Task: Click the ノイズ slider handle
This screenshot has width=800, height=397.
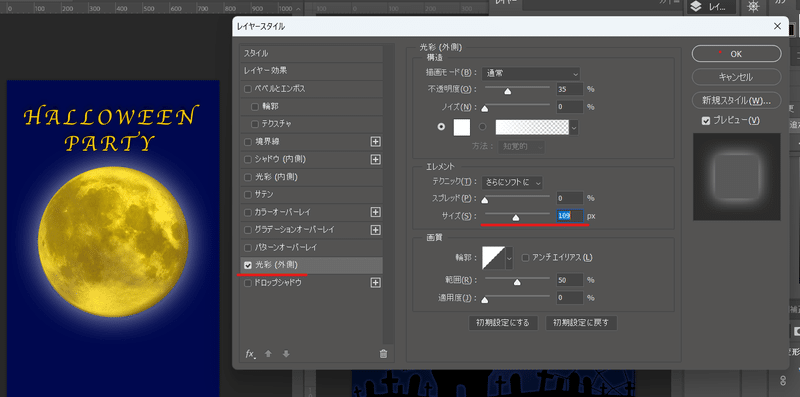Action: (485, 109)
